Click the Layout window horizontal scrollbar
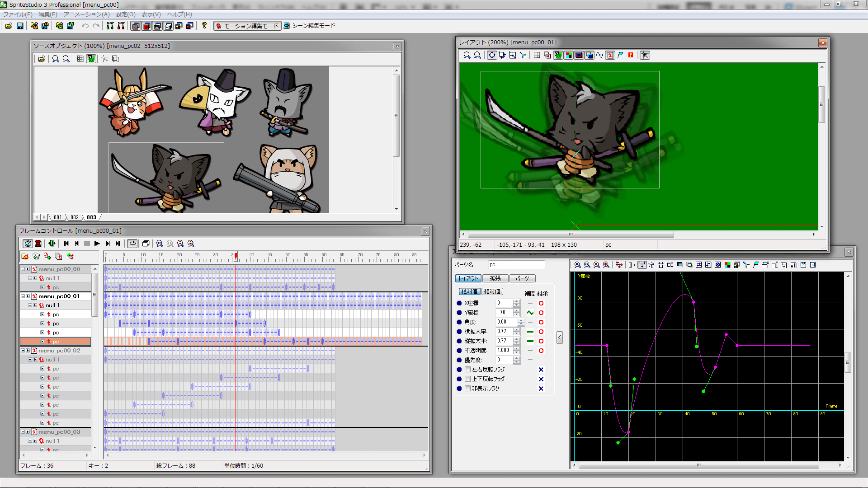The height and width of the screenshot is (488, 868). (571, 235)
